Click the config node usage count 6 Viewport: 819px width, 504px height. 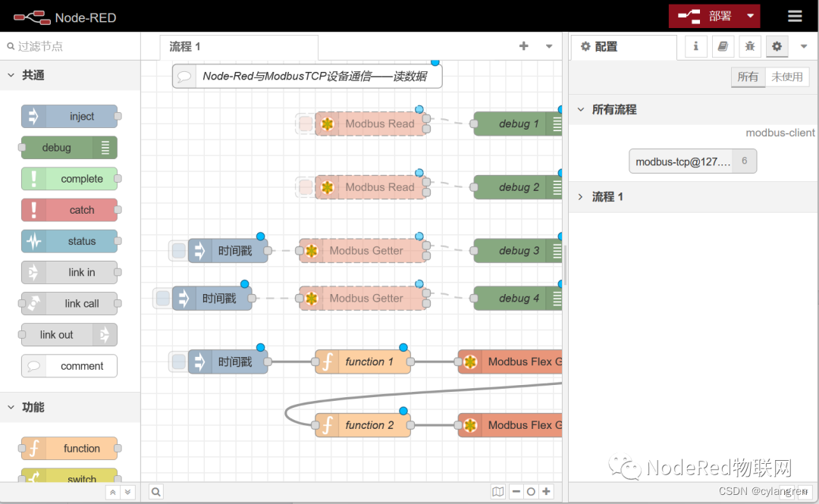tap(745, 161)
